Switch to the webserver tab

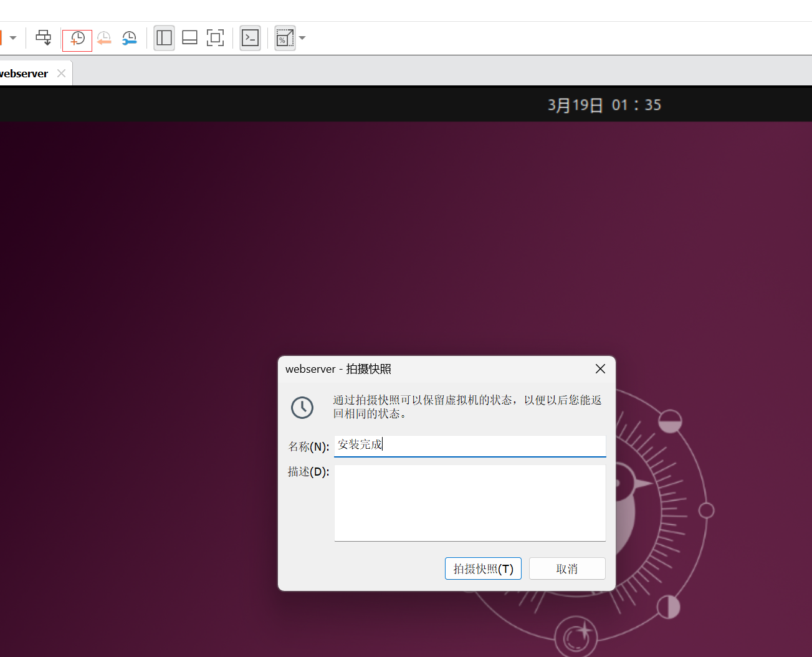pos(25,73)
